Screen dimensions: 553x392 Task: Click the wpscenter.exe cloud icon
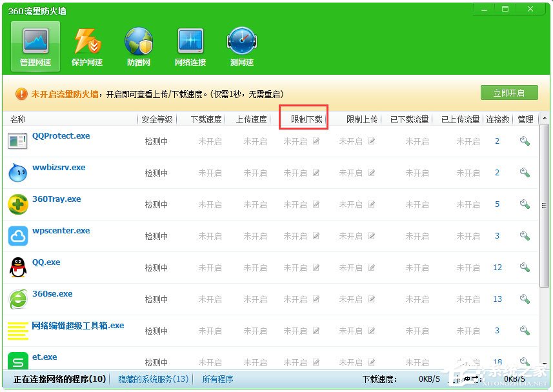17,236
